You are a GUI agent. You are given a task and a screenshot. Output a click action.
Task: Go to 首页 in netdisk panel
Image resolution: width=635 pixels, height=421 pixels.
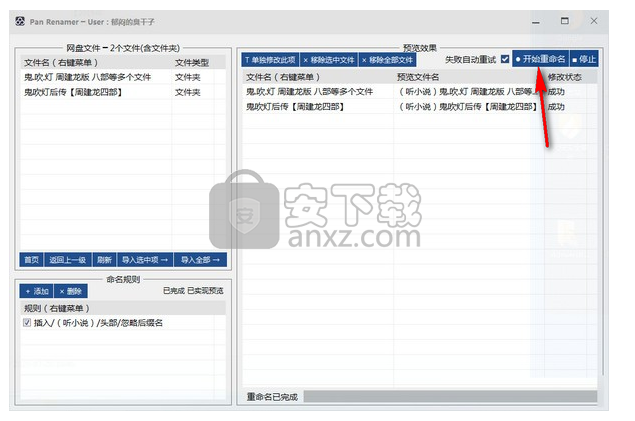(31, 260)
